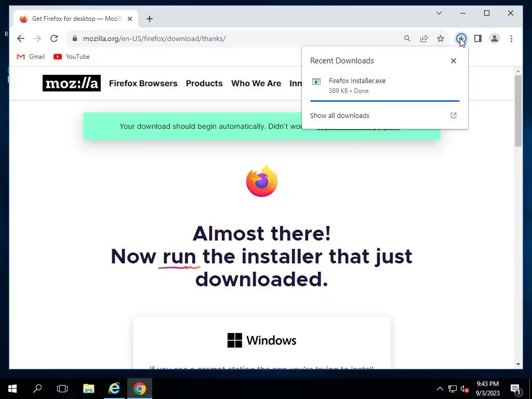
Task: Open Gmail bookmark
Action: [x=31, y=57]
